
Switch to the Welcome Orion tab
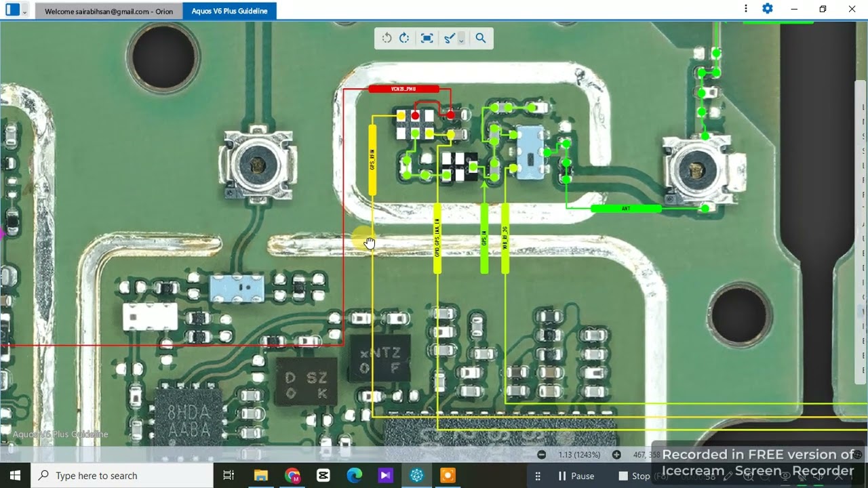[108, 11]
